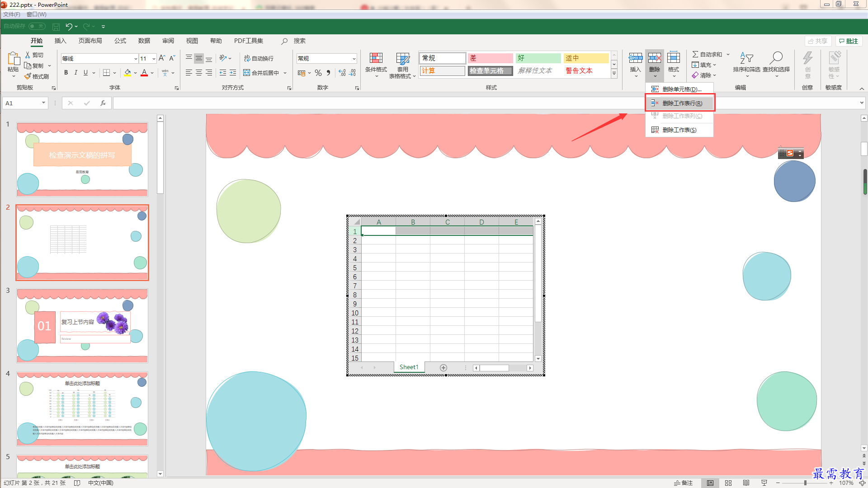This screenshot has width=868, height=488.
Task: Toggle center horizontal alignment
Action: click(199, 73)
